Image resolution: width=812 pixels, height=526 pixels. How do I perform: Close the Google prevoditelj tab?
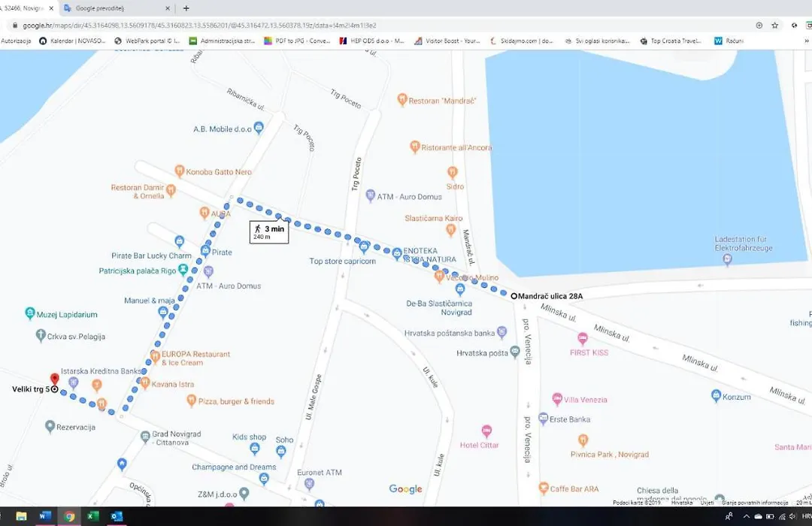[167, 8]
